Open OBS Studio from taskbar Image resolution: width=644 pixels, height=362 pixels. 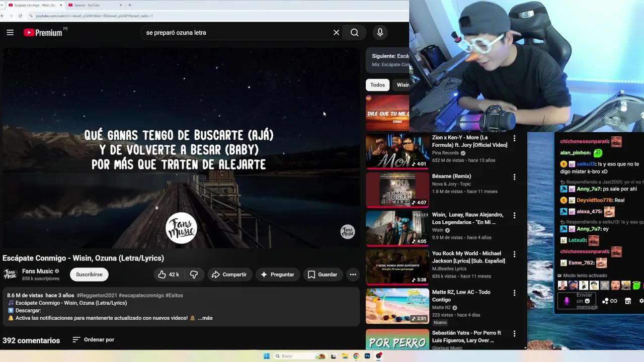[378, 356]
